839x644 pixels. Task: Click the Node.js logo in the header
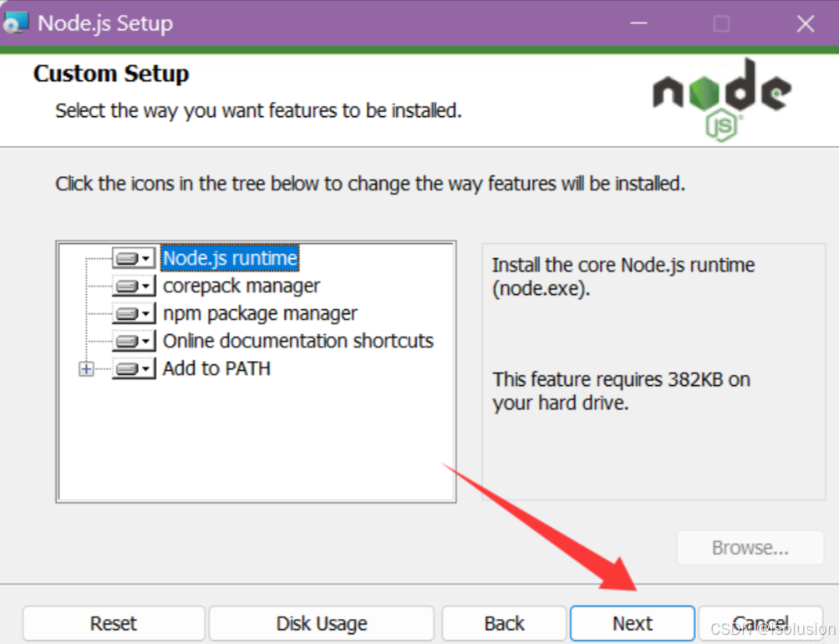tap(722, 100)
